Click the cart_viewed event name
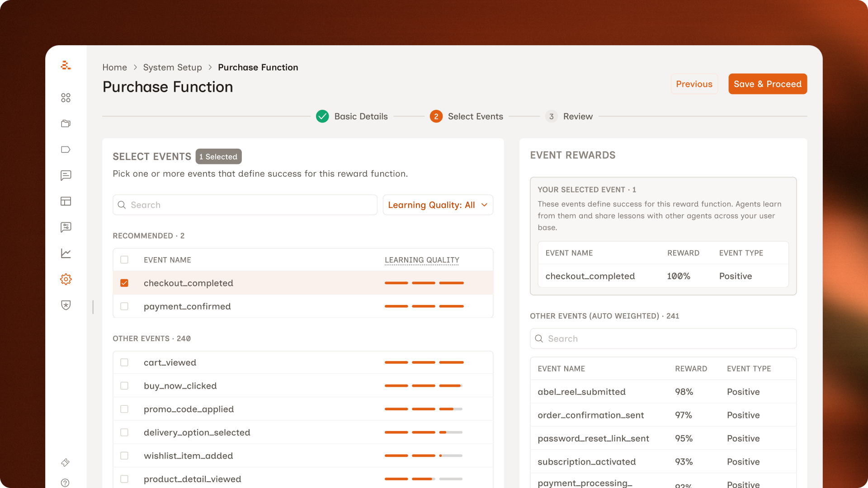This screenshot has width=868, height=488. [x=170, y=362]
